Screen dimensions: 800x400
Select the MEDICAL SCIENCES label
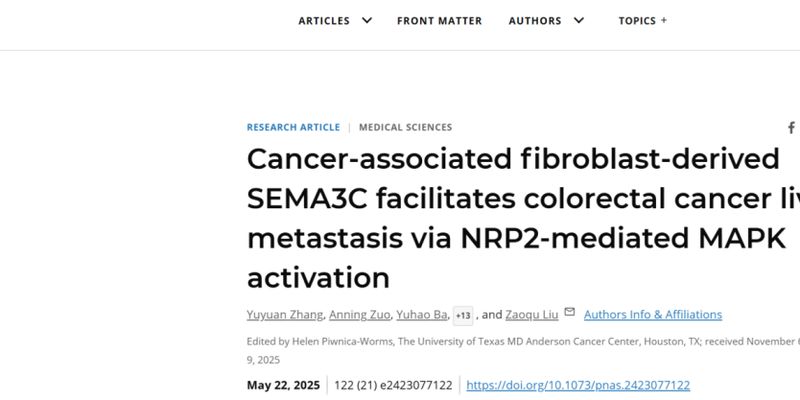tap(406, 128)
